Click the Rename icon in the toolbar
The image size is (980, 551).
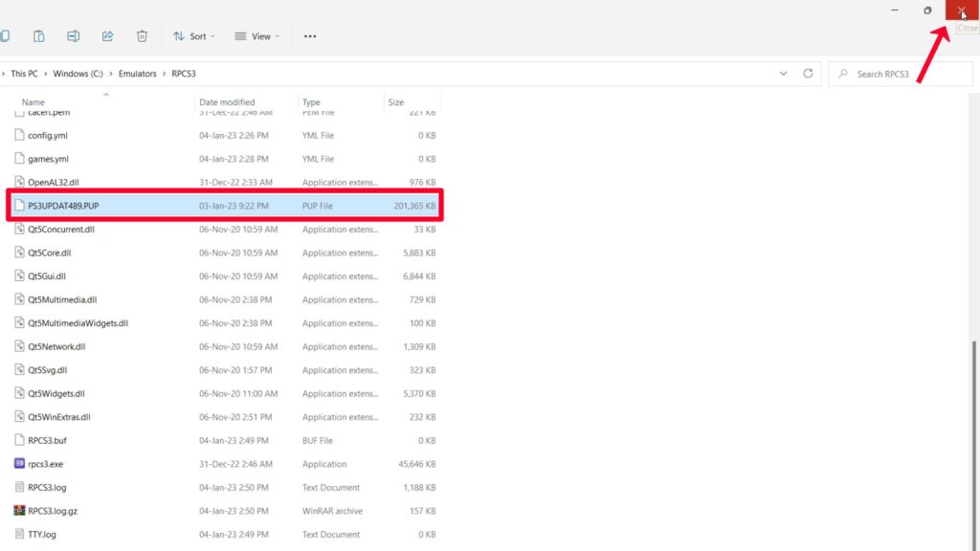click(73, 36)
